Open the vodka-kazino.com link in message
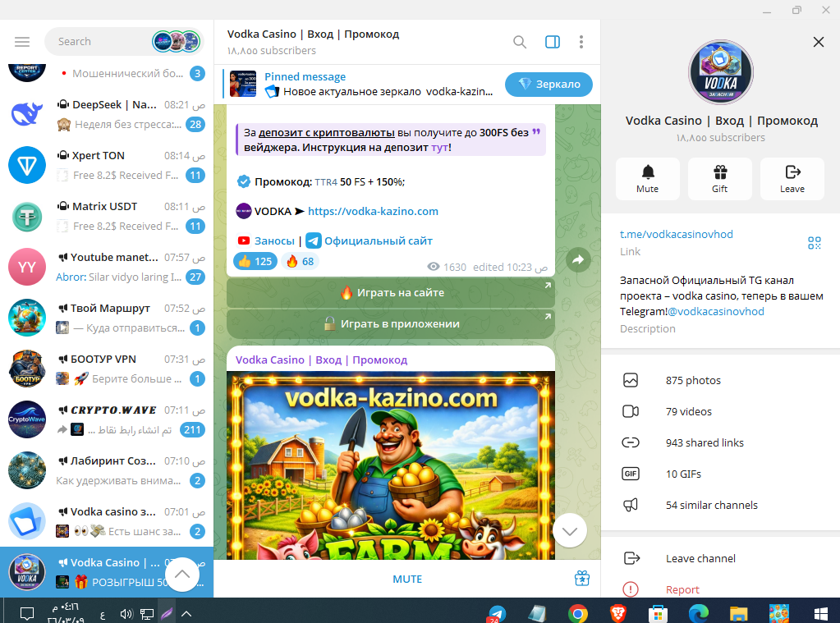The image size is (840, 623). 373,211
